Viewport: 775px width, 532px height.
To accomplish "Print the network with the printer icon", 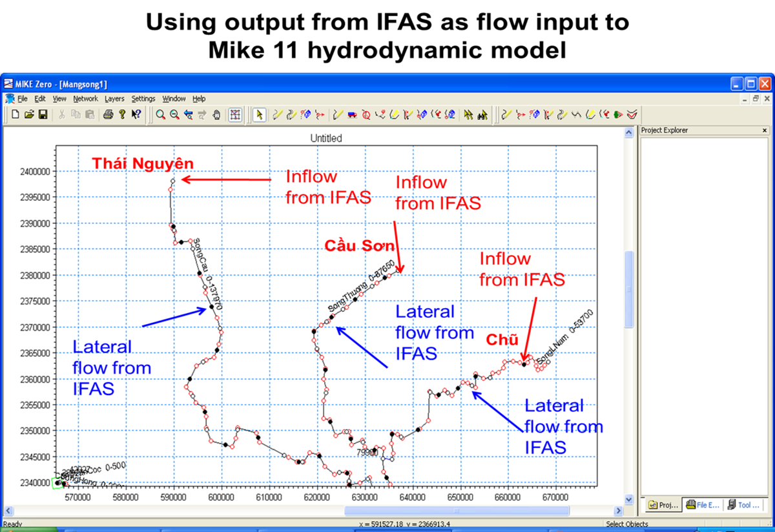I will tap(108, 114).
